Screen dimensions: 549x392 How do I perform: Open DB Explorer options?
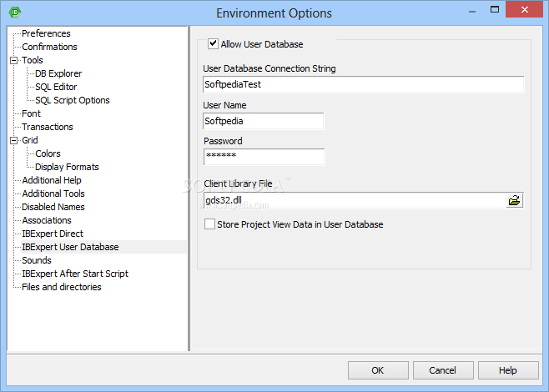[x=58, y=73]
